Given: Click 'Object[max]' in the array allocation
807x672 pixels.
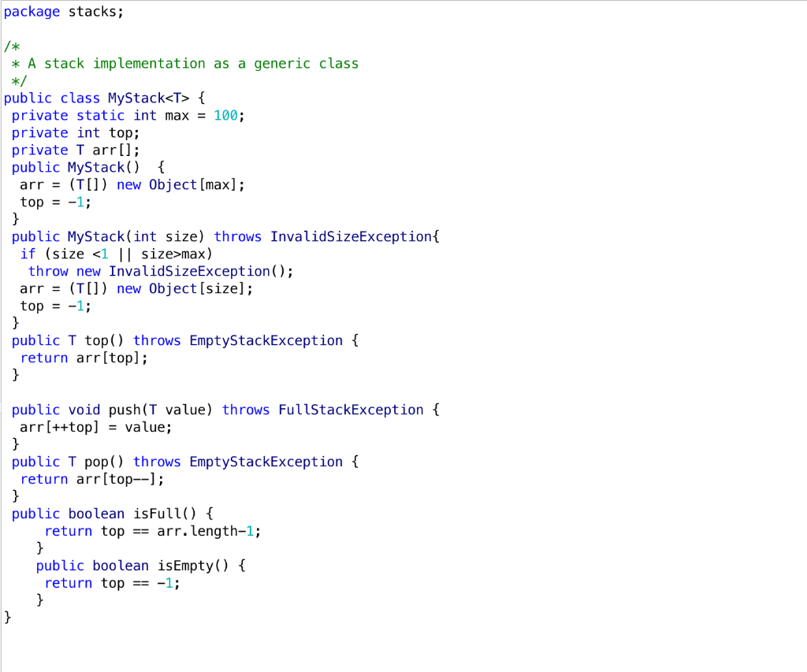Looking at the screenshot, I should point(192,184).
